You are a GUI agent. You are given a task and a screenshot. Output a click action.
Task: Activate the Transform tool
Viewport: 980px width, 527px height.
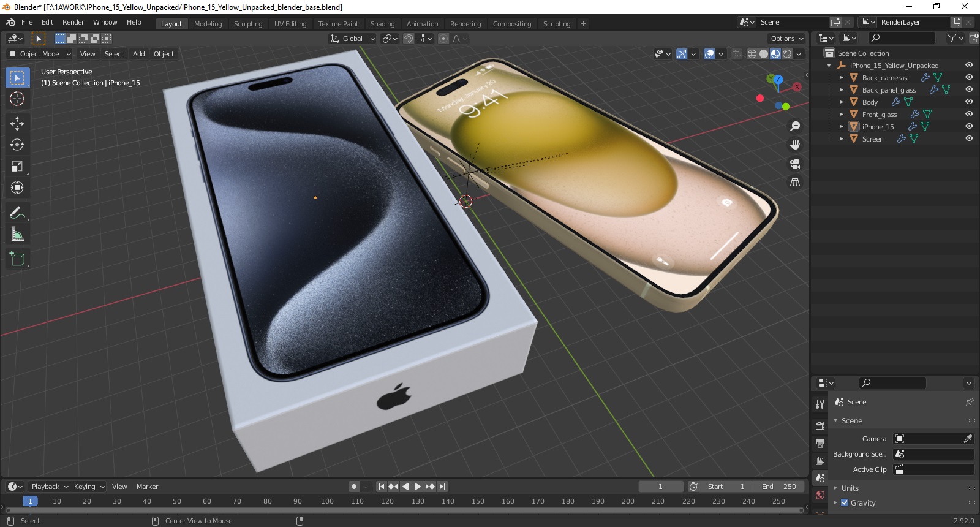tap(17, 188)
